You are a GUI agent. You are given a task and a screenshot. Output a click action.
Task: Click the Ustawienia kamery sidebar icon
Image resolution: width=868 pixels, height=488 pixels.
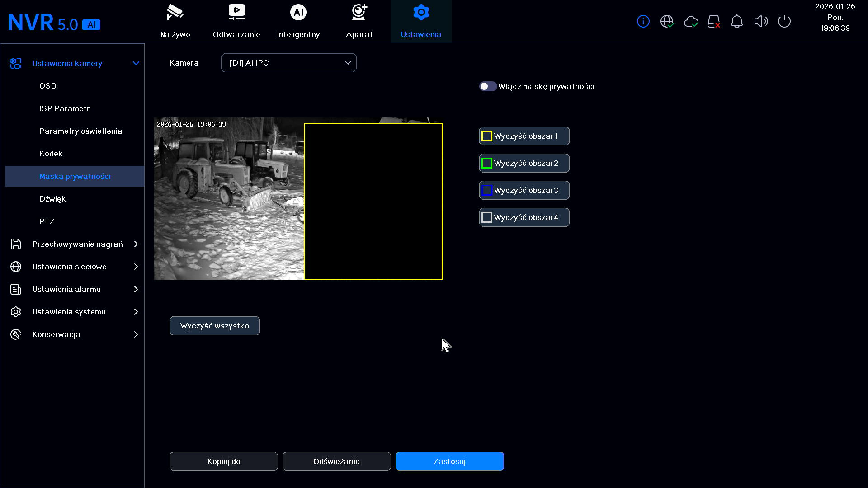(16, 63)
